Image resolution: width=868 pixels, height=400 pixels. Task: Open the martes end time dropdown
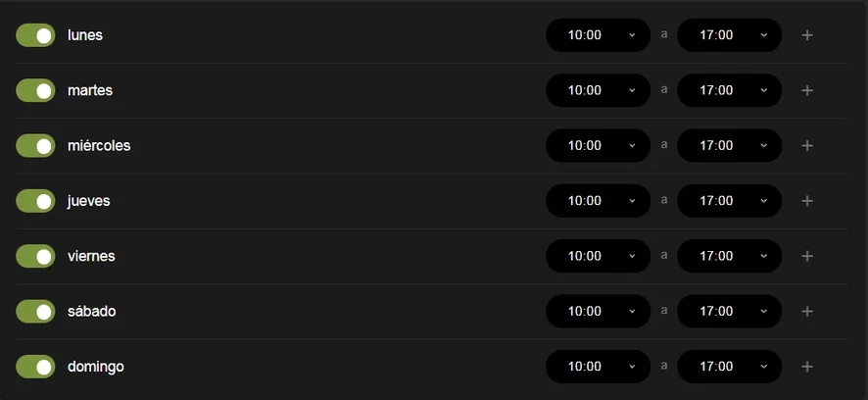pos(729,90)
